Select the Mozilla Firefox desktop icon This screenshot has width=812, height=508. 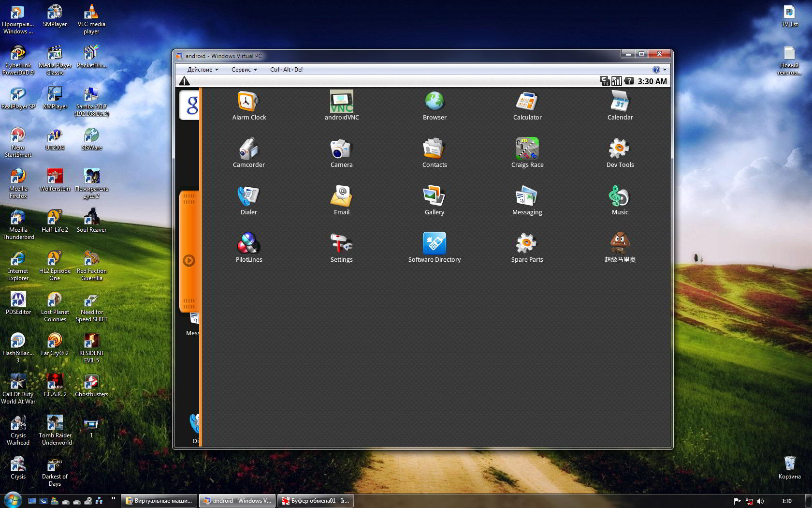click(x=18, y=184)
